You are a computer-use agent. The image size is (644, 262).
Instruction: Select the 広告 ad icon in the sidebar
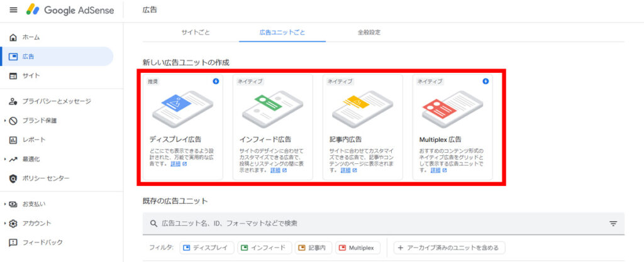[13, 57]
